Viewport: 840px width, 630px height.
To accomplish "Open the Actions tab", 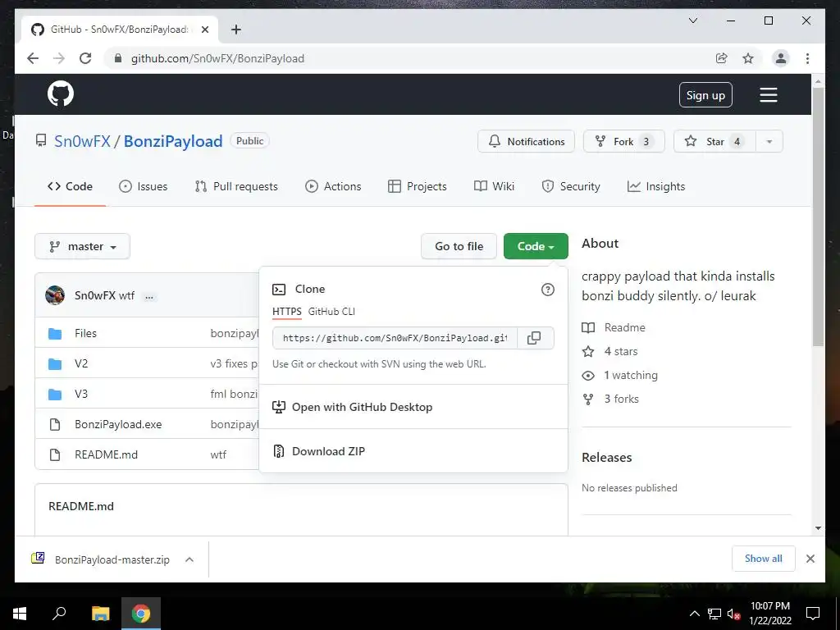I will coord(333,186).
